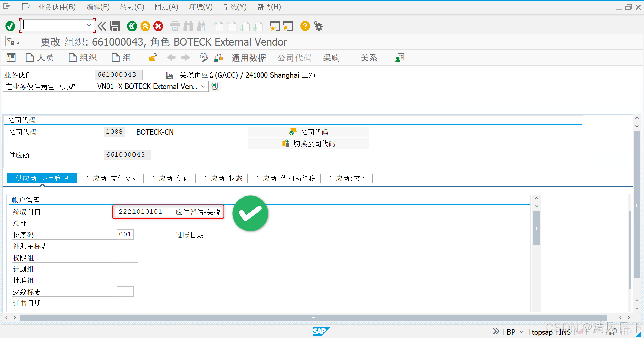This screenshot has height=338, width=644.
Task: Click the Next Page icon
Action: (245, 26)
